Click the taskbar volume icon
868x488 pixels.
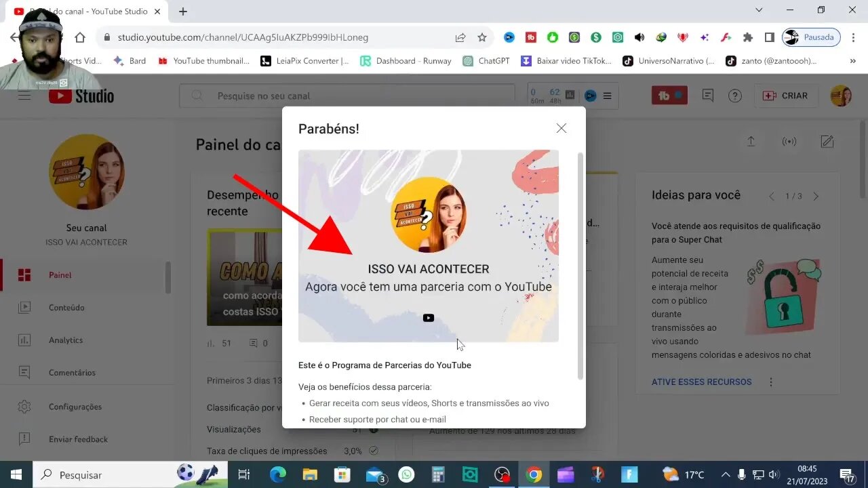[x=774, y=474]
